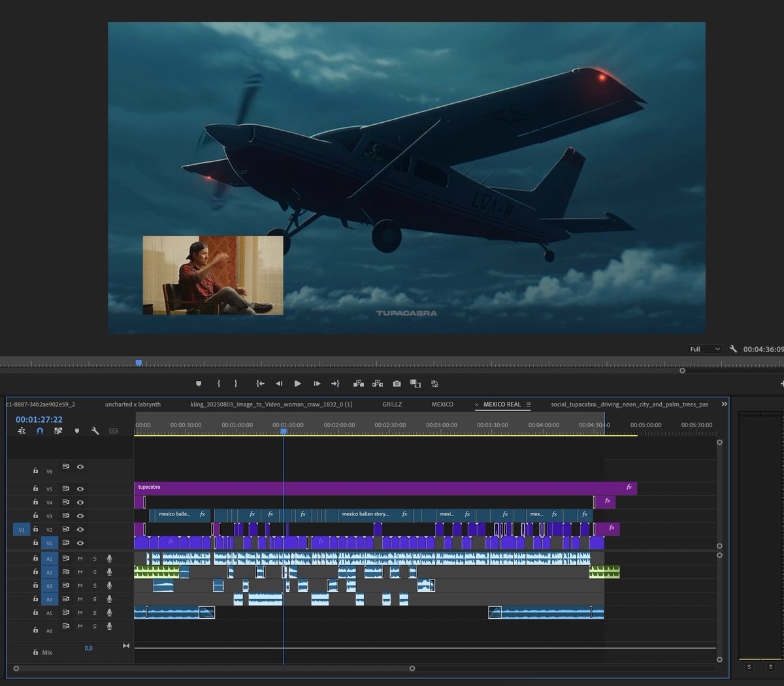
Task: Open the MEXICO REAL panel menu
Action: click(529, 404)
